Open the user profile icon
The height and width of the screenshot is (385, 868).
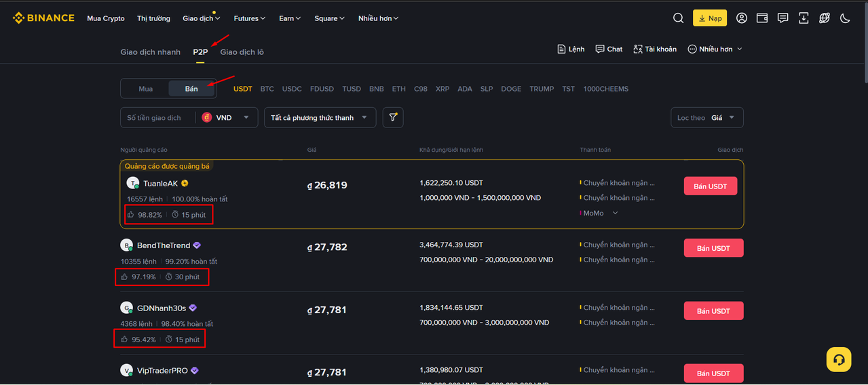pos(742,18)
